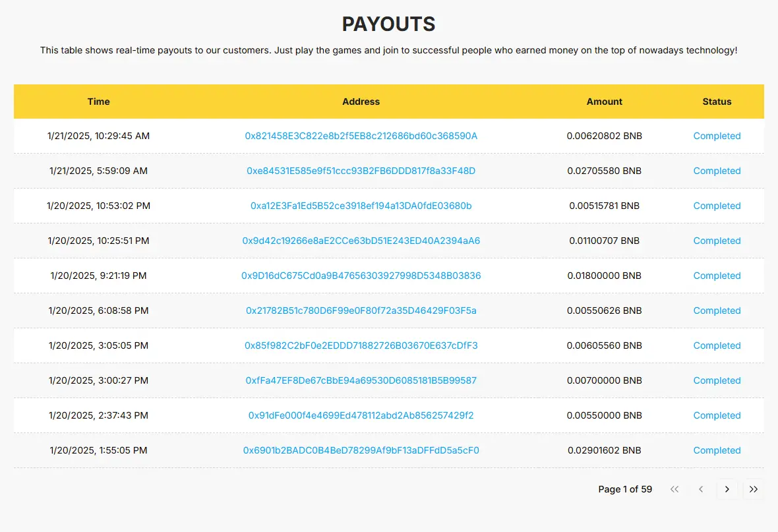
Task: Click the amount 0.00620802 BNB
Action: (x=605, y=136)
